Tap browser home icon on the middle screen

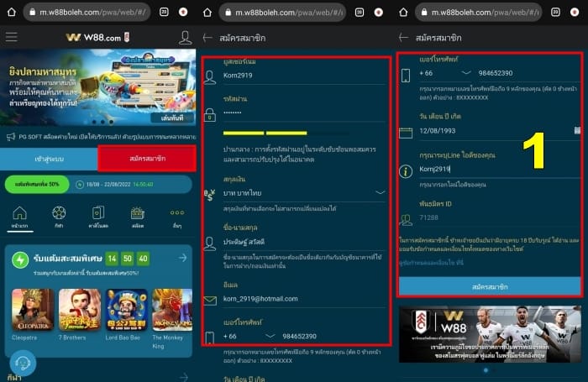tap(207, 12)
